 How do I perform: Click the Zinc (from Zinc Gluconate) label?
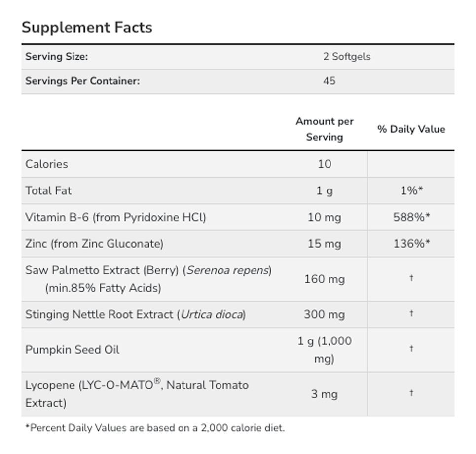(x=94, y=243)
